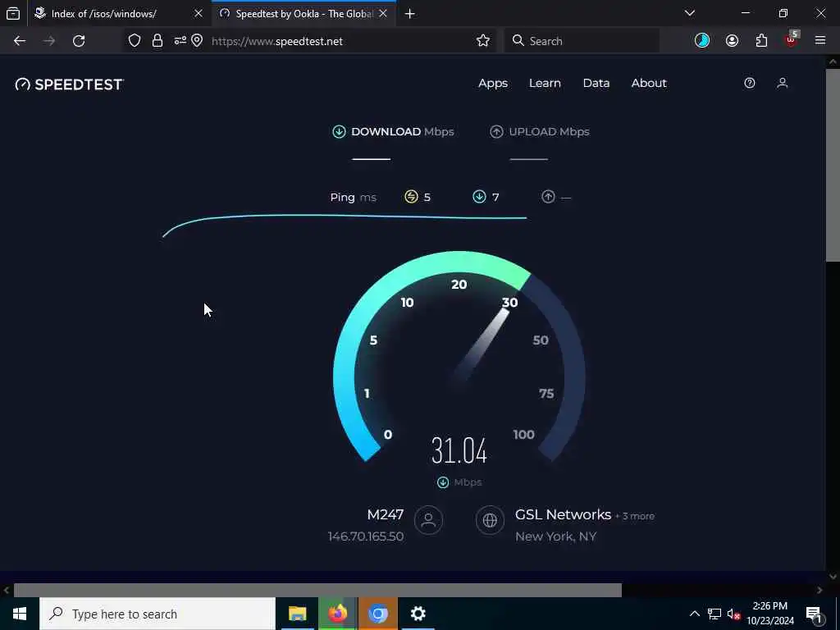This screenshot has height=630, width=840.
Task: Click the user icon next to M247
Action: point(428,520)
